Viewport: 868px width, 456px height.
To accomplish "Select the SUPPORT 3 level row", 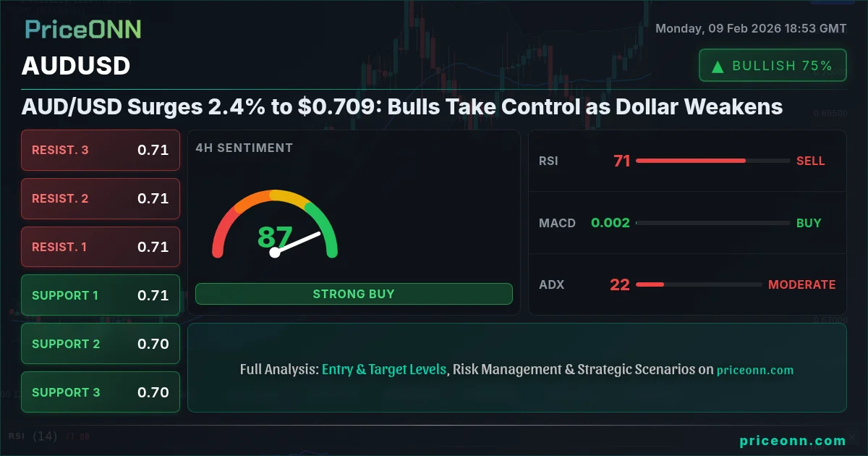I will click(x=101, y=392).
